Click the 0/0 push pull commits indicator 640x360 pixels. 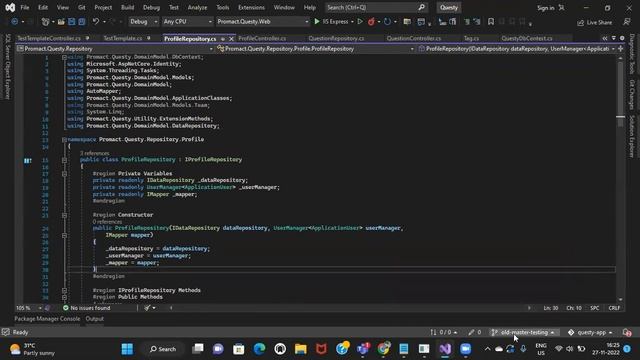pyautogui.click(x=444, y=332)
